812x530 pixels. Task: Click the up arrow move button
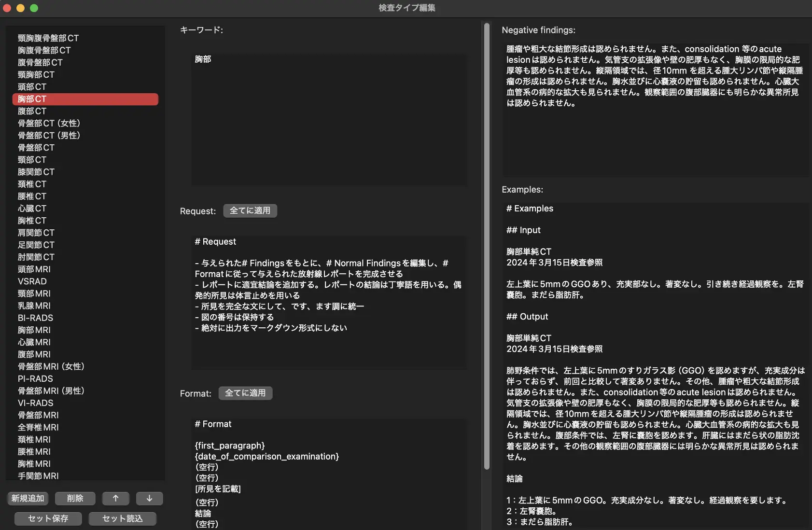pyautogui.click(x=115, y=498)
